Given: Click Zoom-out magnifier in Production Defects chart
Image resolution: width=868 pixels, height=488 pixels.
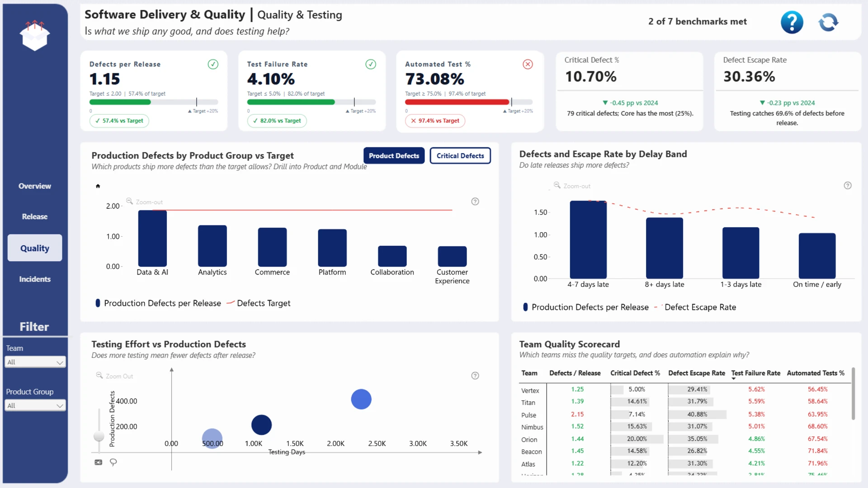Looking at the screenshot, I should 129,201.
